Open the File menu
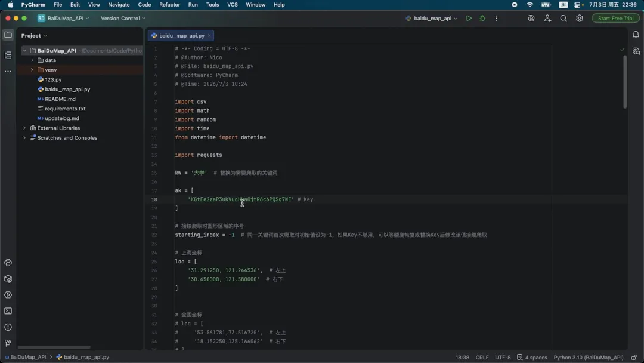 click(x=57, y=5)
